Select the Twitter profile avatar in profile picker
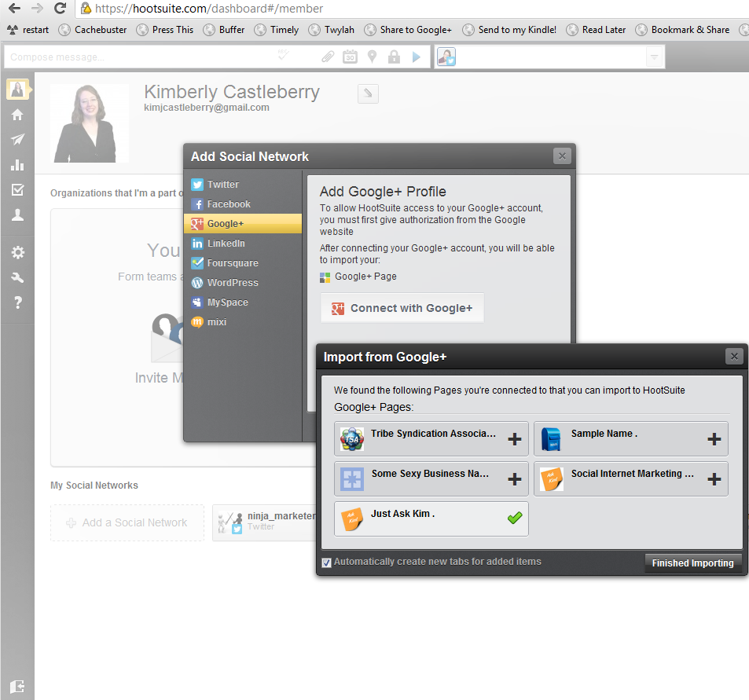 [x=446, y=57]
